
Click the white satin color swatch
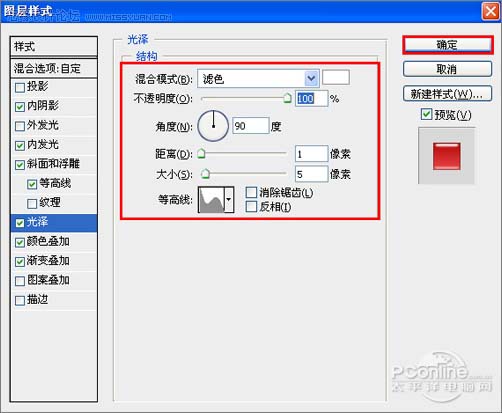click(x=336, y=77)
